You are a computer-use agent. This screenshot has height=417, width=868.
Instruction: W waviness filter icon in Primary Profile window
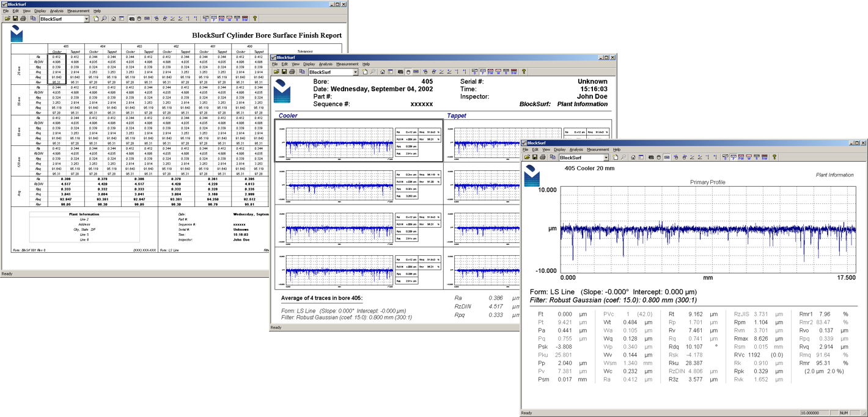(x=749, y=158)
